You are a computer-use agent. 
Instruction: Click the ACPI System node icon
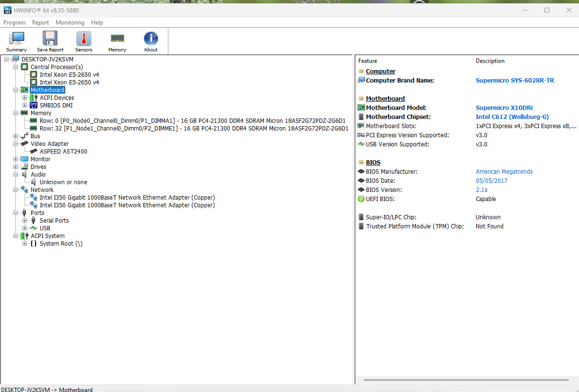pos(25,236)
